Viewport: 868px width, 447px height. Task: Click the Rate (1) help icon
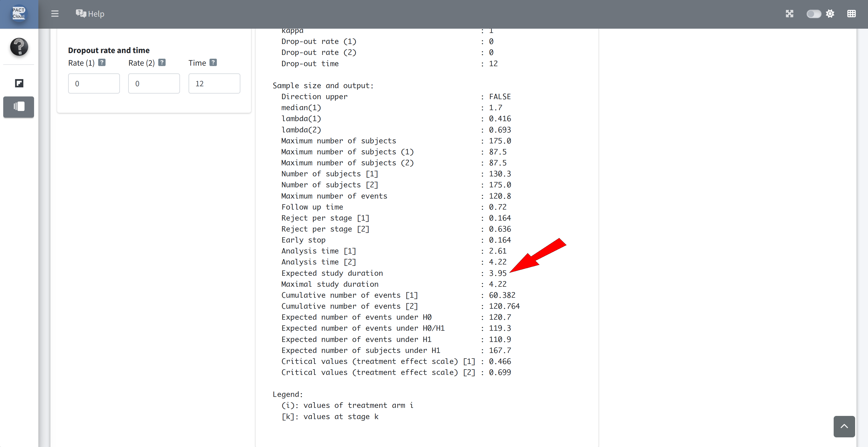click(x=102, y=63)
